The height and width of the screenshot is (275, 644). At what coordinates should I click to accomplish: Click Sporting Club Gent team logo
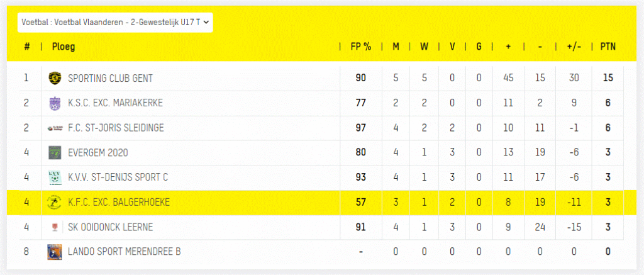click(x=55, y=79)
